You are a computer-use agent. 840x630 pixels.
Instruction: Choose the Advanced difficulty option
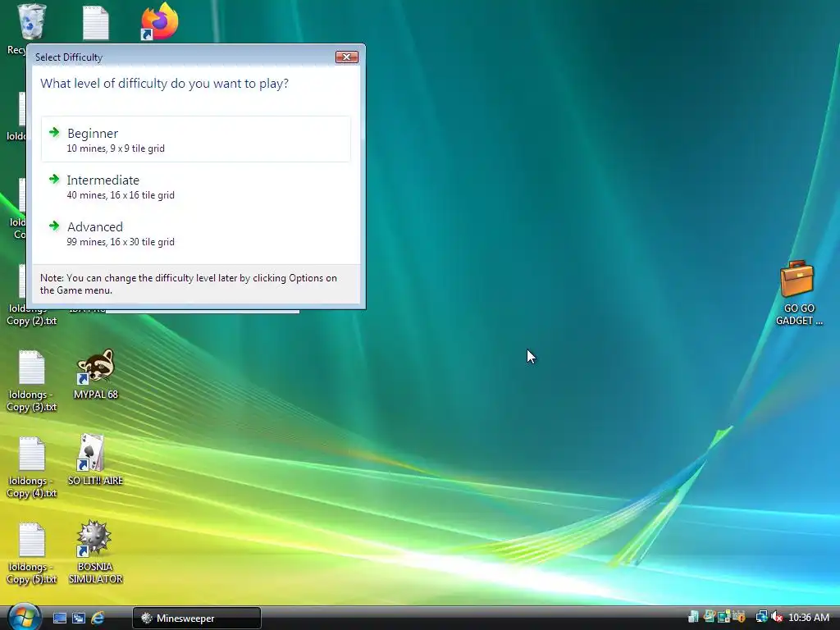195,233
